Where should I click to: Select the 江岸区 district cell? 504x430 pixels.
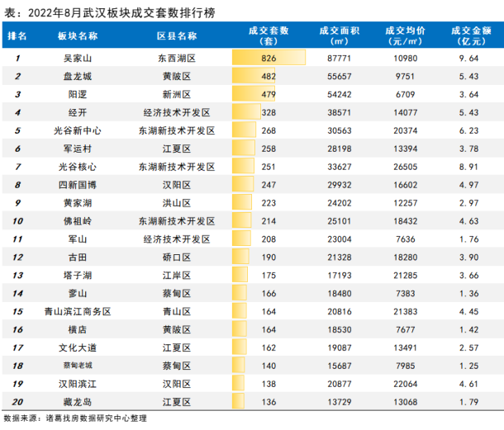(177, 275)
